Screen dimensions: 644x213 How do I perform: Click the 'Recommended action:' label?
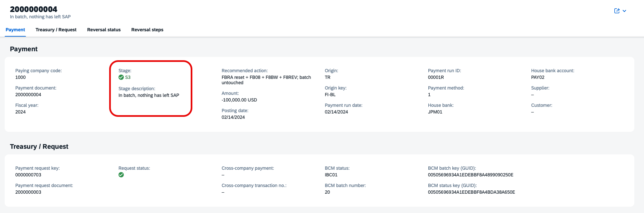[x=245, y=71]
